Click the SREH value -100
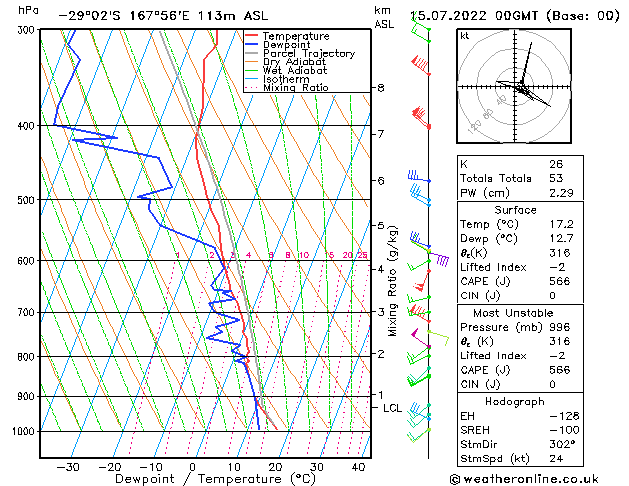 [x=564, y=430]
